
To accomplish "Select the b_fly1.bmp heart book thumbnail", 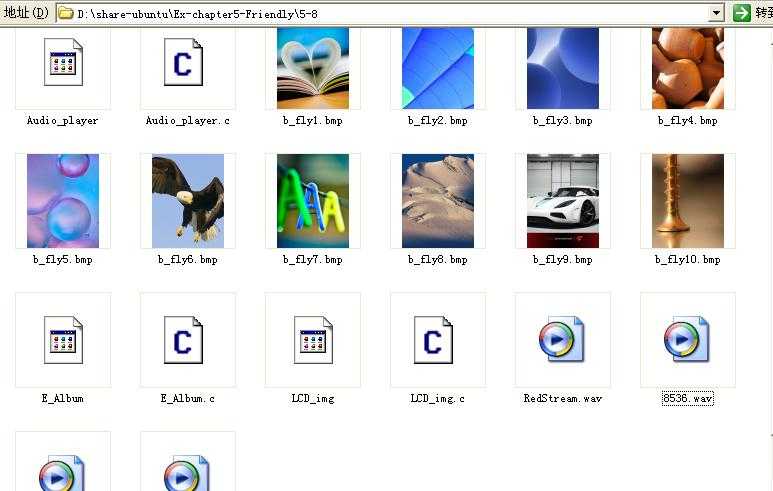I will pos(313,68).
